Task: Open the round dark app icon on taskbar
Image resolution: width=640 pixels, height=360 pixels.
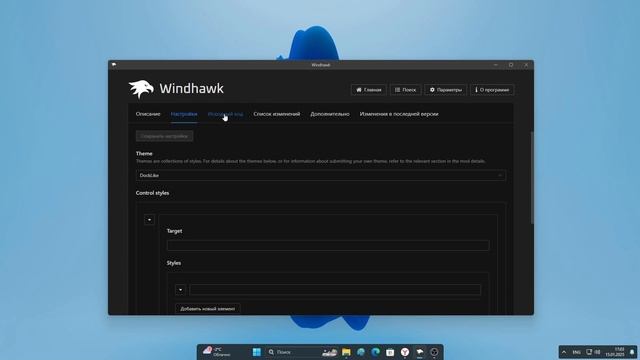Action: coord(434,352)
